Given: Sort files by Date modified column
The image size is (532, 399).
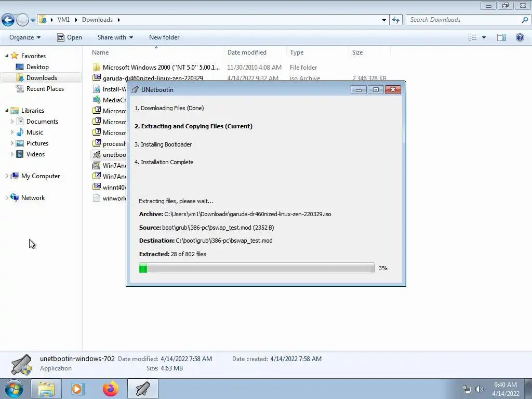Looking at the screenshot, I should [x=247, y=52].
